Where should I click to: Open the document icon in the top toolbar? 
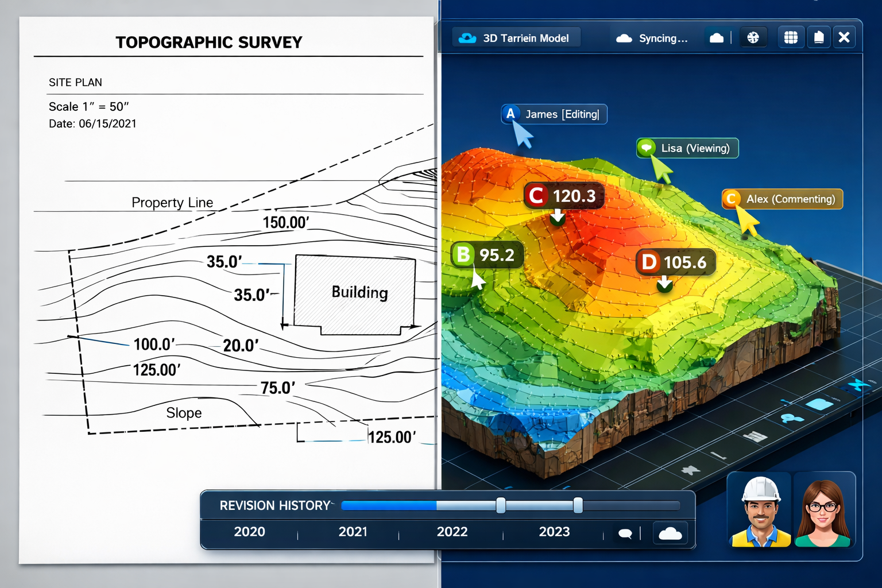(x=818, y=37)
